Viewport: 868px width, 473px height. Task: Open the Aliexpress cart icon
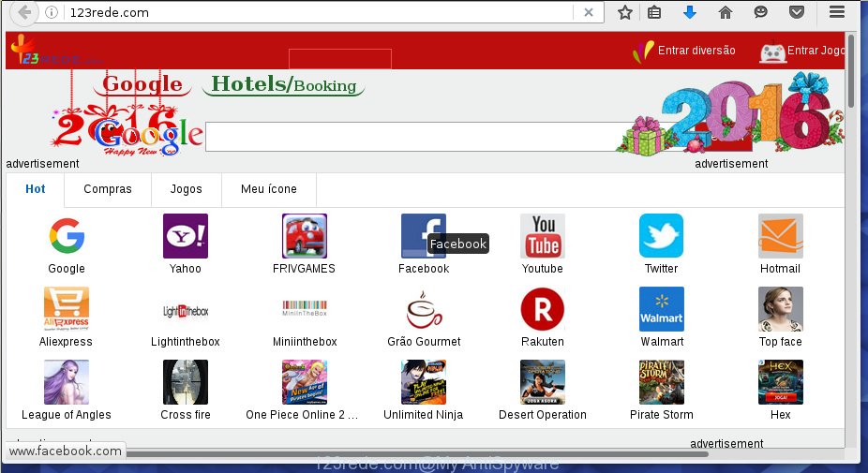(x=67, y=309)
